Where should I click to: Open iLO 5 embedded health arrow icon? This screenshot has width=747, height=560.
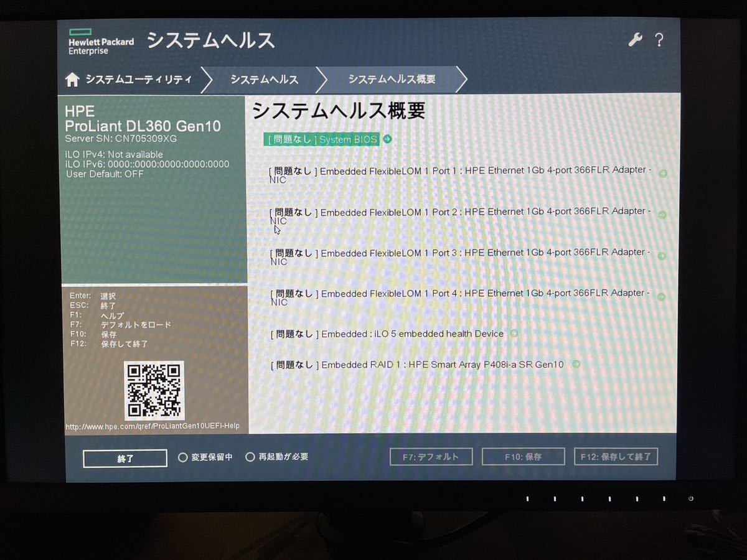pos(514,334)
